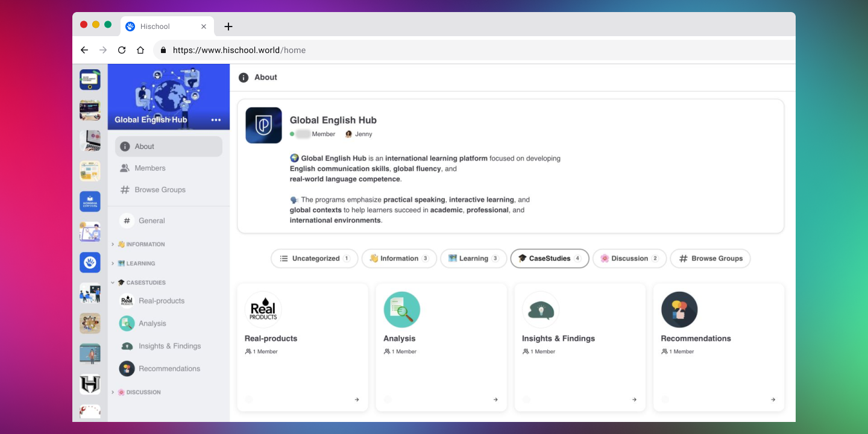Select the Hischool hand logo in server rail
Screen dimensions: 868x434
coord(90,262)
